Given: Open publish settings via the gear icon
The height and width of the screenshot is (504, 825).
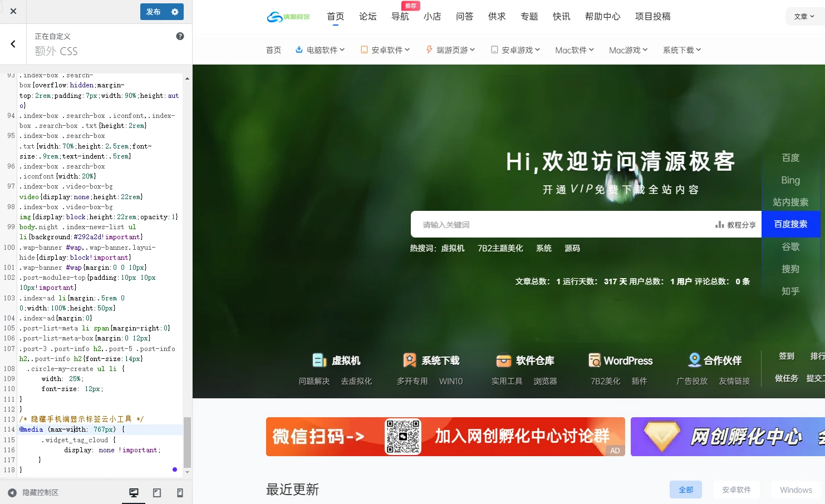Looking at the screenshot, I should [x=175, y=12].
